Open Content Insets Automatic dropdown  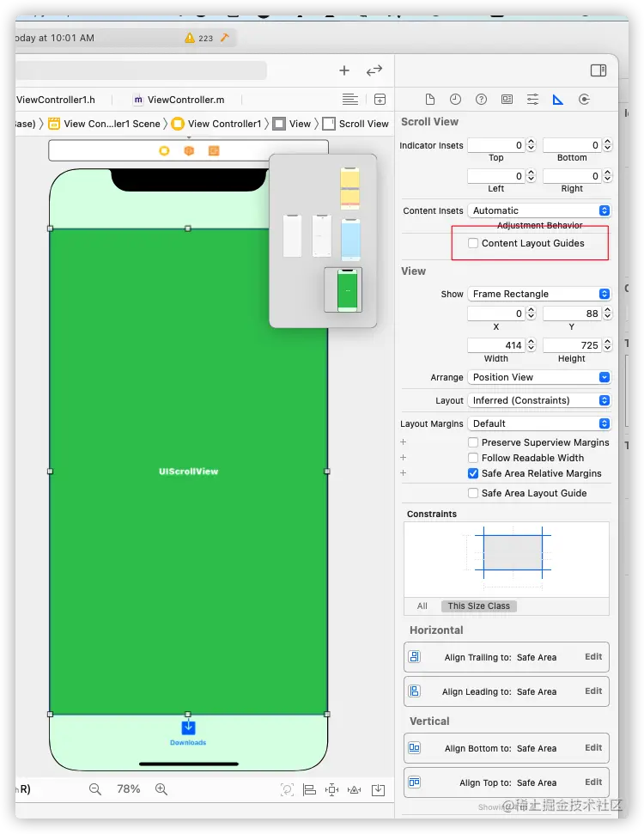(x=539, y=210)
